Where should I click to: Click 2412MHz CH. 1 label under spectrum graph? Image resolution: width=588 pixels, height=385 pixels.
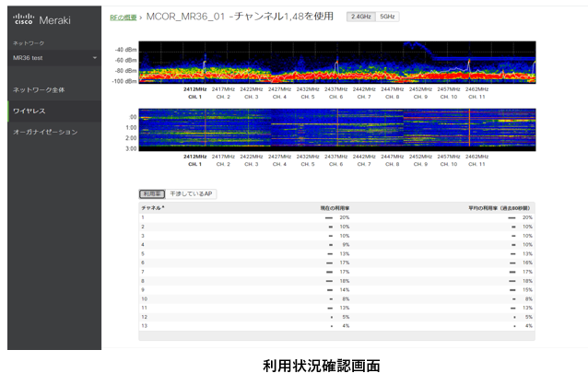pyautogui.click(x=195, y=93)
